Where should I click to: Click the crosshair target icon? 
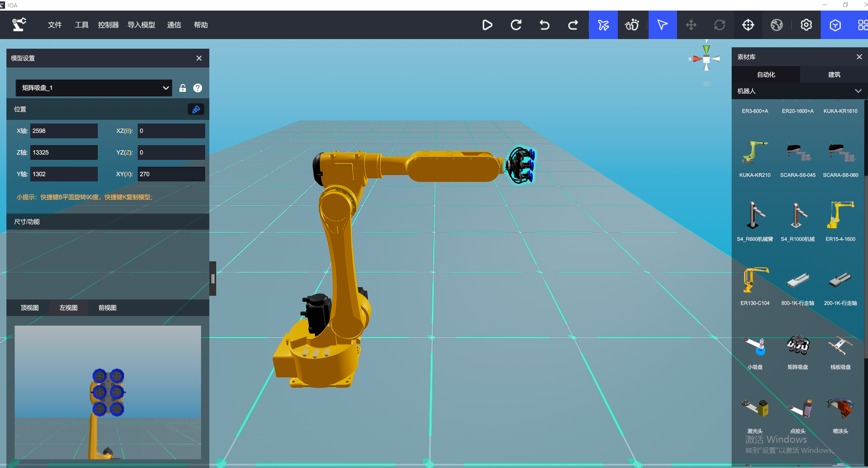(748, 25)
